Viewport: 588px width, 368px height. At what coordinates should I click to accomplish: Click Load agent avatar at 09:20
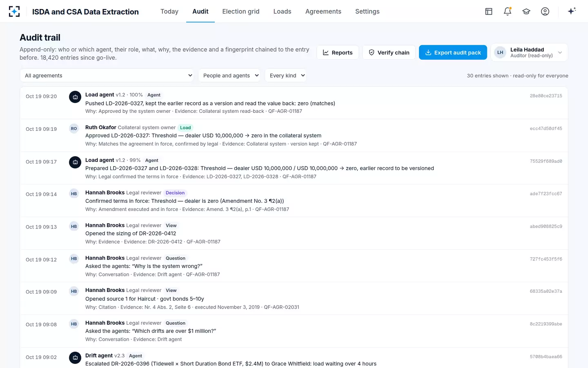(75, 97)
